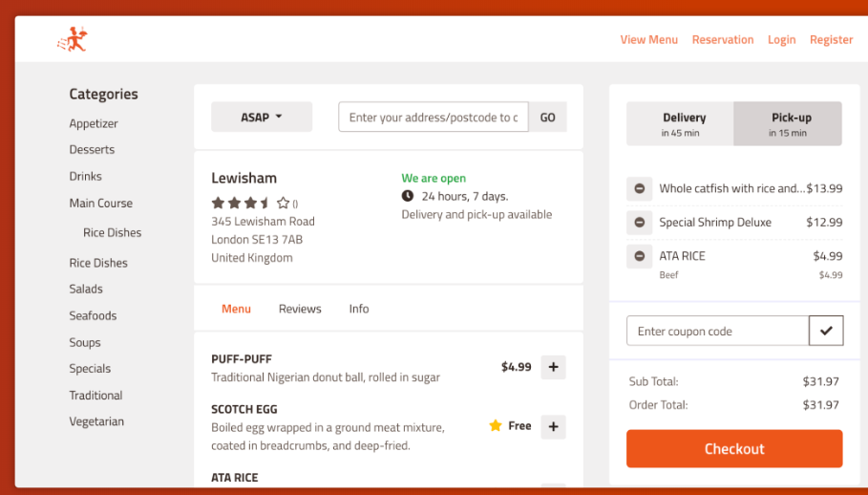Focus the coupon code input
Screen dimensions: 868x495
[717, 331]
